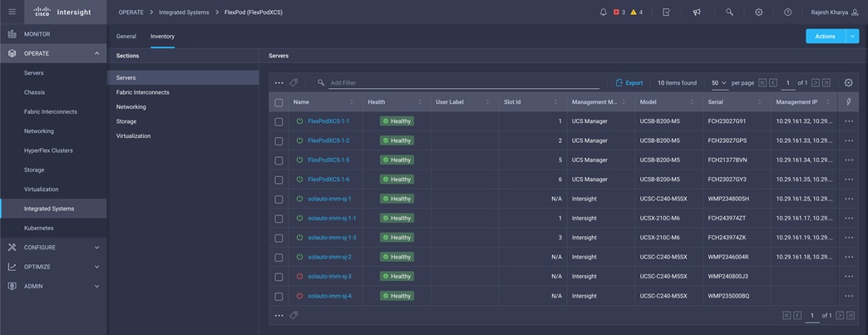Collapse the OPERATE sidebar section
The image size is (868, 335).
[97, 53]
